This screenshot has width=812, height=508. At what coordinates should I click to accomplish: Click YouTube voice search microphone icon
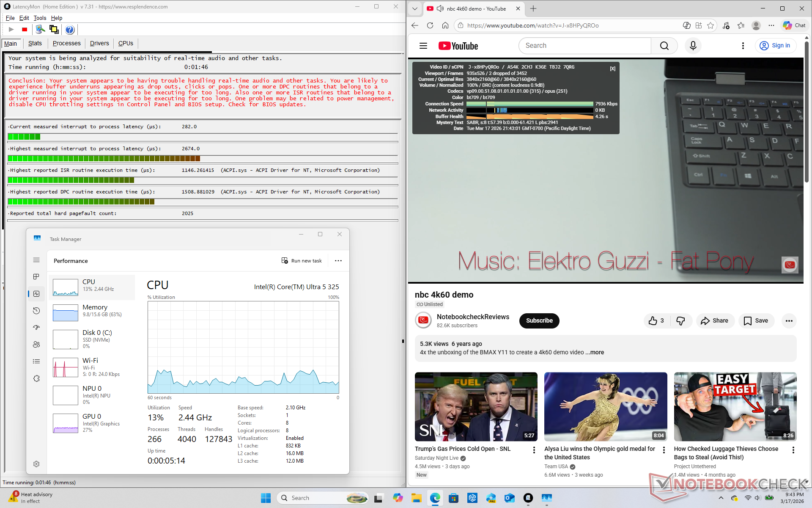[693, 46]
